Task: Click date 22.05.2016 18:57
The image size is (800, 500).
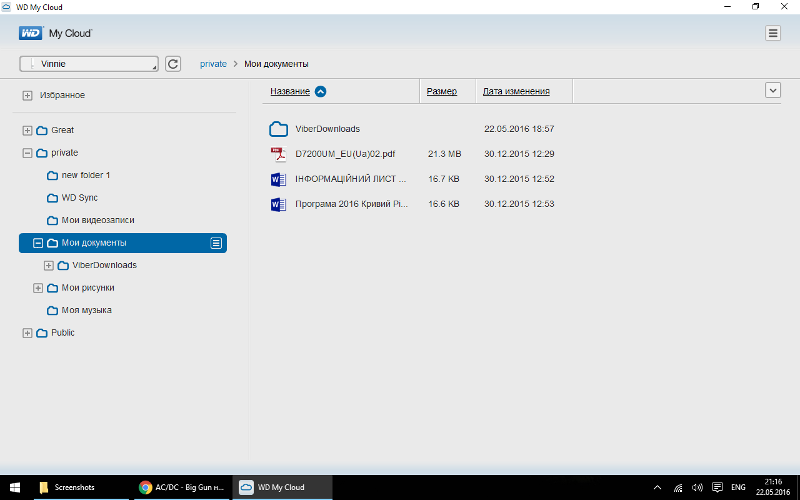Action: 519,129
